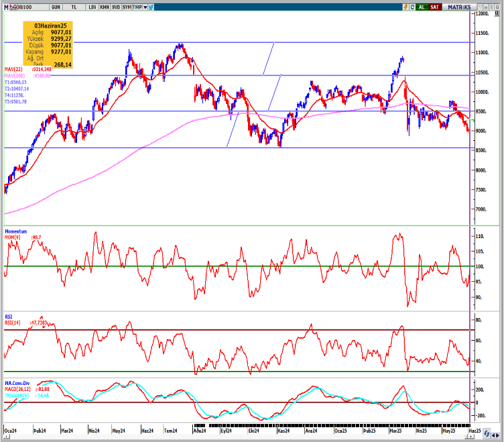
Task: Click the blue refresh arrows icon
Action: [487, 434]
